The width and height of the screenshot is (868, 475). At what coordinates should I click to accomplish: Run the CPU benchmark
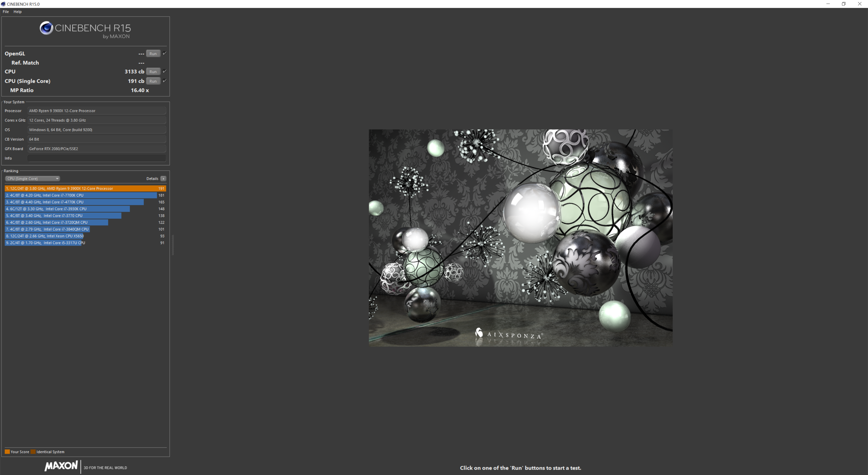153,71
